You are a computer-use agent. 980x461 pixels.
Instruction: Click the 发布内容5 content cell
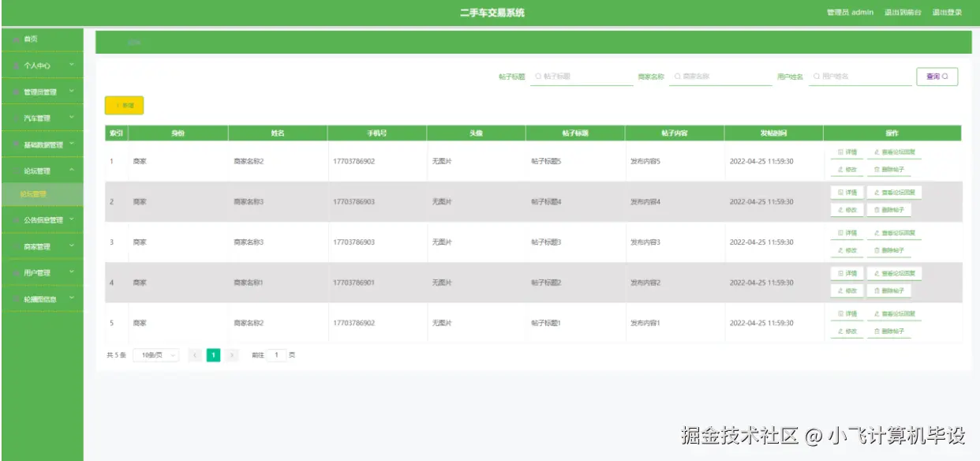(645, 161)
